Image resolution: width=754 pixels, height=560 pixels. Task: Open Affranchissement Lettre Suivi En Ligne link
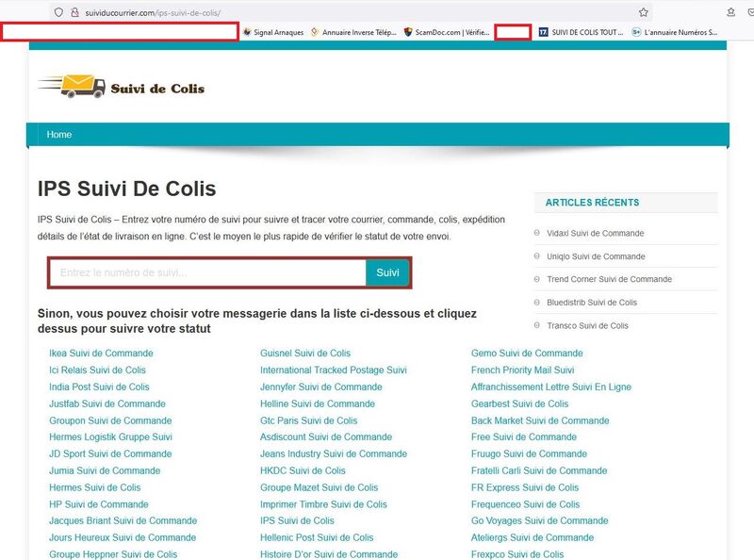point(551,387)
